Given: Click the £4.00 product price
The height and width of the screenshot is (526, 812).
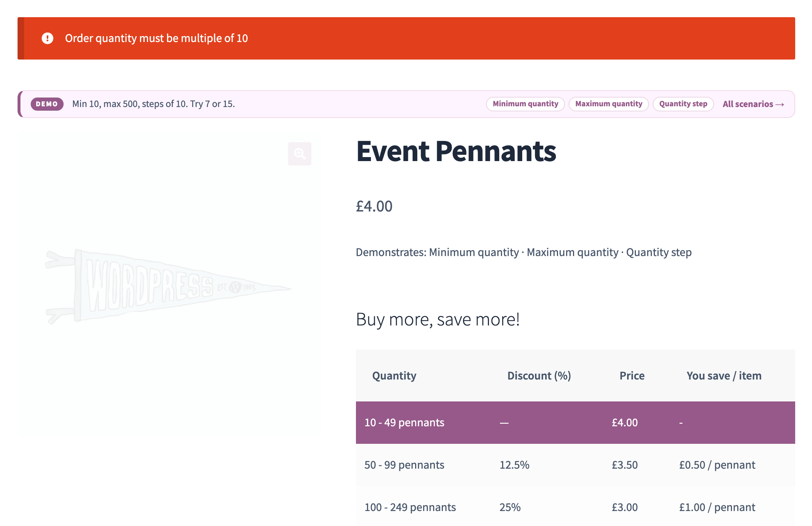Looking at the screenshot, I should [374, 206].
